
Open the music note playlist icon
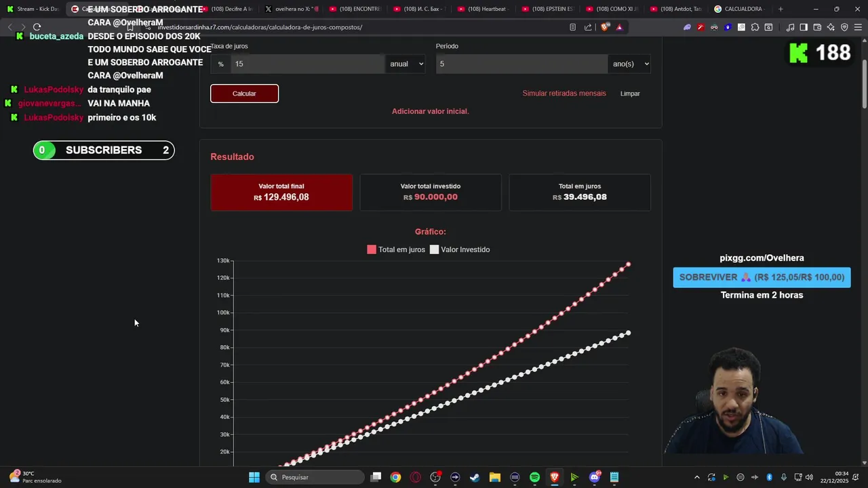pos(790,27)
